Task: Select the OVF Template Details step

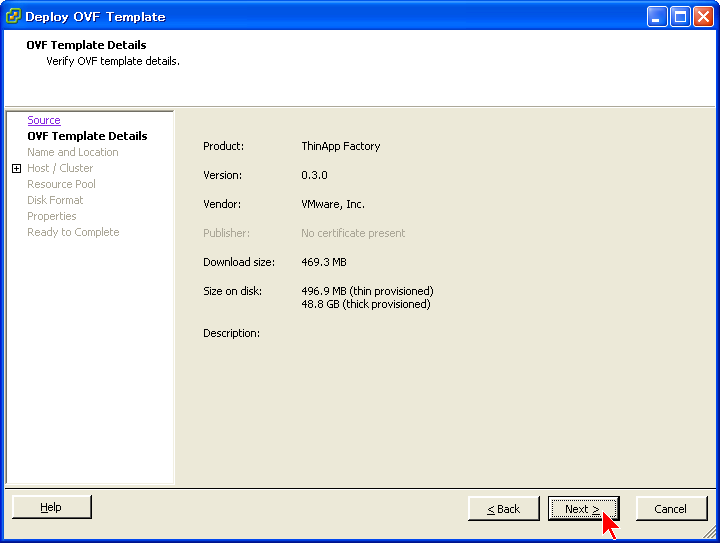Action: point(87,136)
